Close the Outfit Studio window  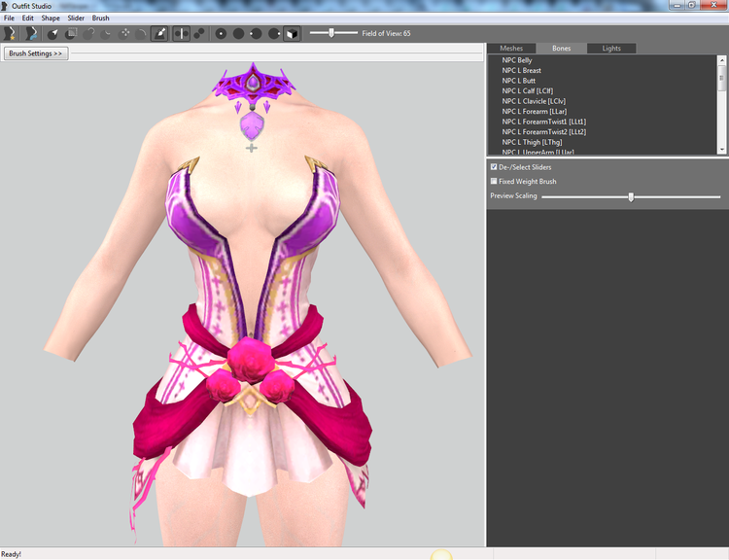[x=713, y=5]
